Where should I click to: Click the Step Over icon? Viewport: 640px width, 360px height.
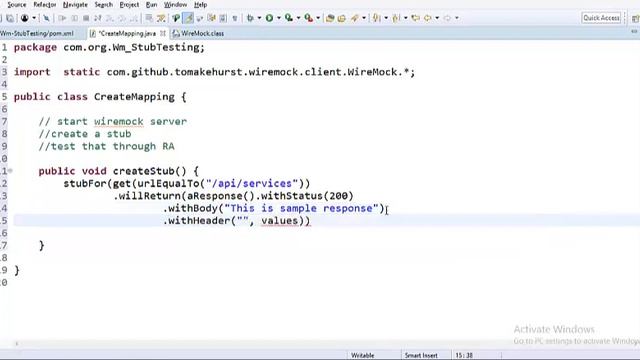coord(122,18)
